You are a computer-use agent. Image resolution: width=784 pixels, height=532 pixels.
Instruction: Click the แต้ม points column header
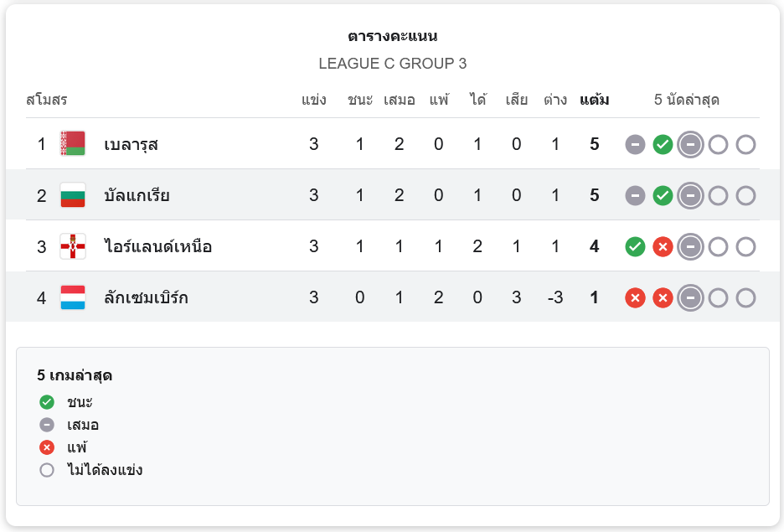(x=594, y=101)
